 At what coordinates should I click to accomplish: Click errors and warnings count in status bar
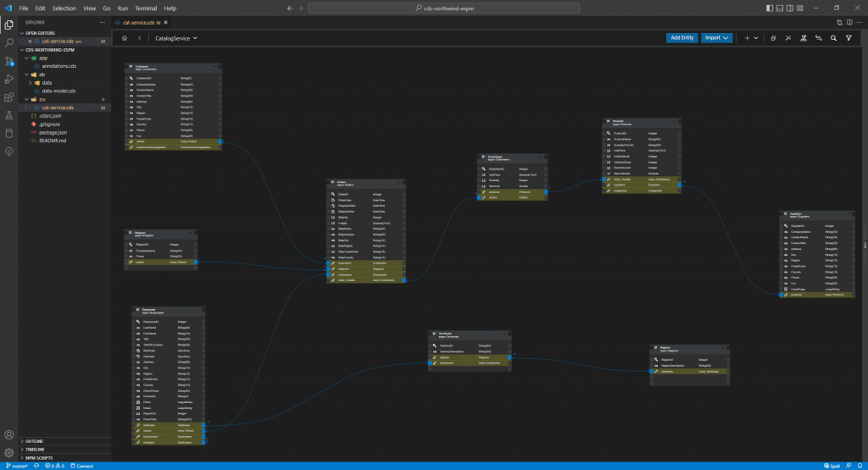[x=54, y=466]
